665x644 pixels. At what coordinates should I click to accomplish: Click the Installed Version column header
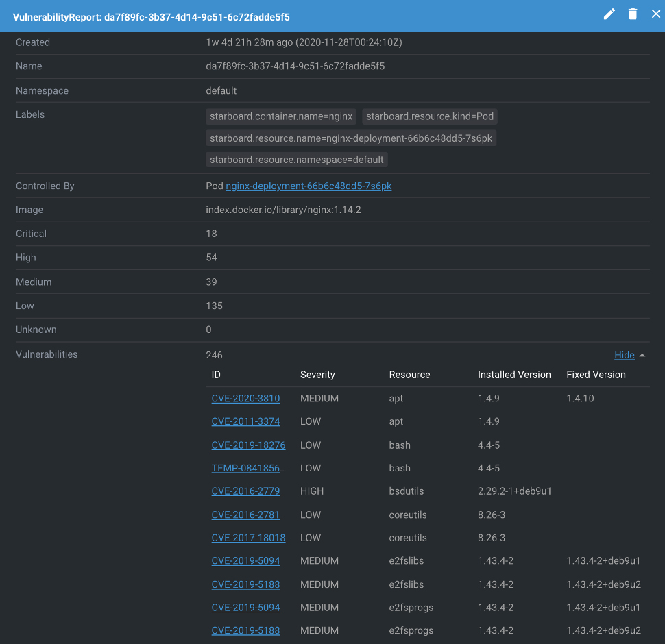[x=514, y=375]
